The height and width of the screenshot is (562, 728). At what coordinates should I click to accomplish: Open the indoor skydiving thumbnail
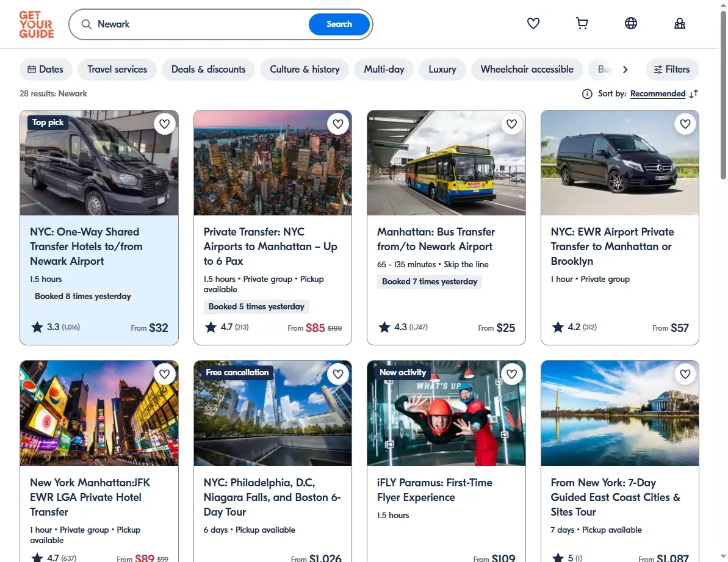[446, 414]
